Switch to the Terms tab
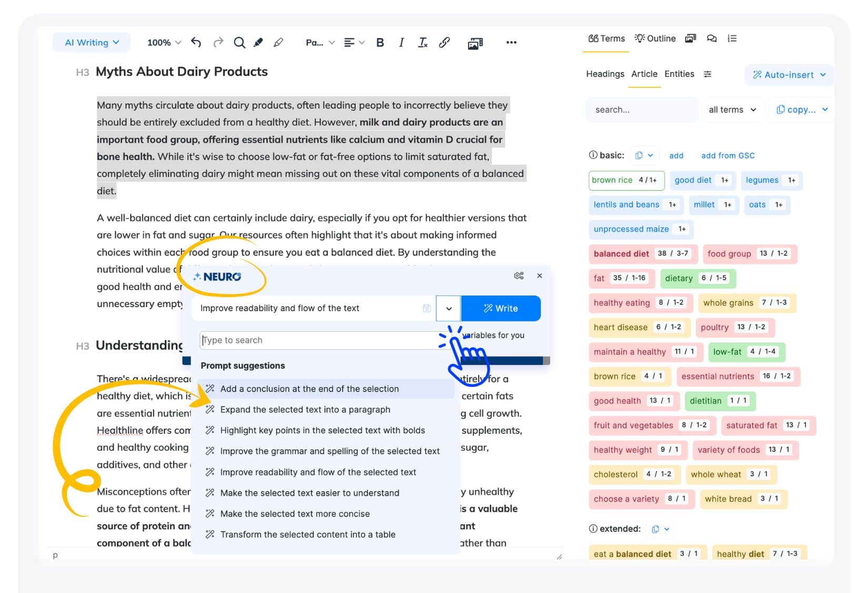The image size is (868, 593). [606, 38]
